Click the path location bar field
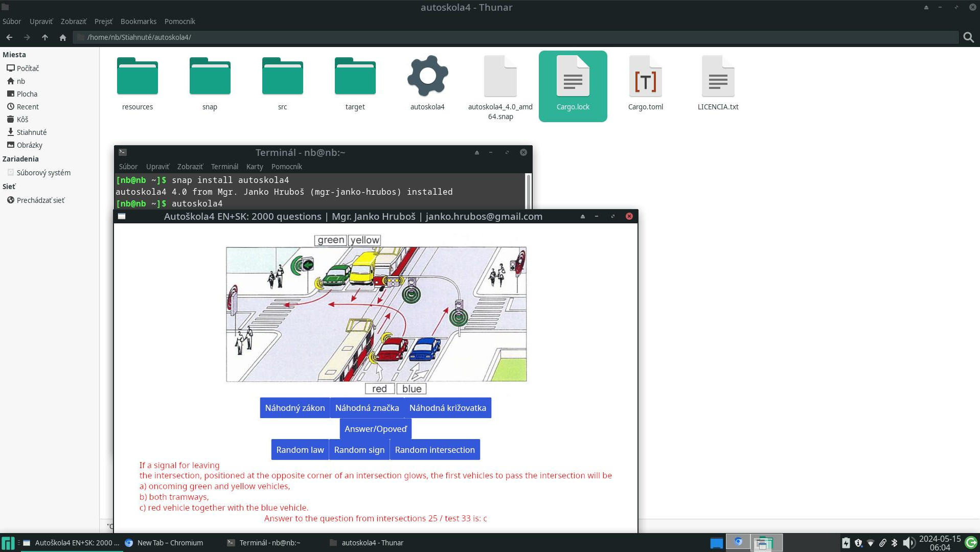Screen dimensions: 980x552 (511, 37)
